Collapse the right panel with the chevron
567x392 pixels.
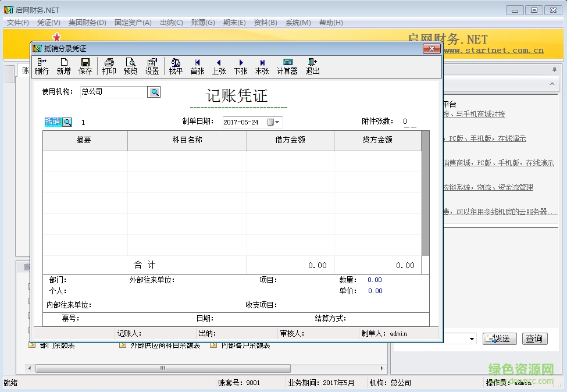551,84
